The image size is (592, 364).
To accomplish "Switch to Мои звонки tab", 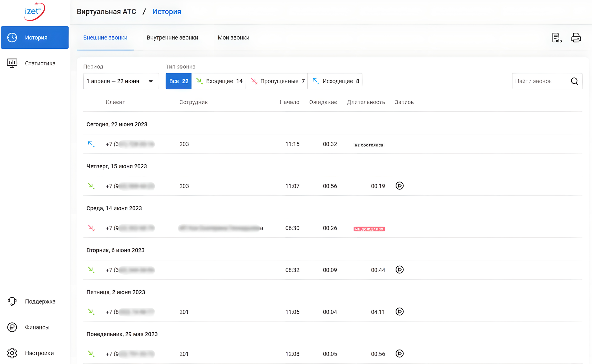I will tap(233, 38).
